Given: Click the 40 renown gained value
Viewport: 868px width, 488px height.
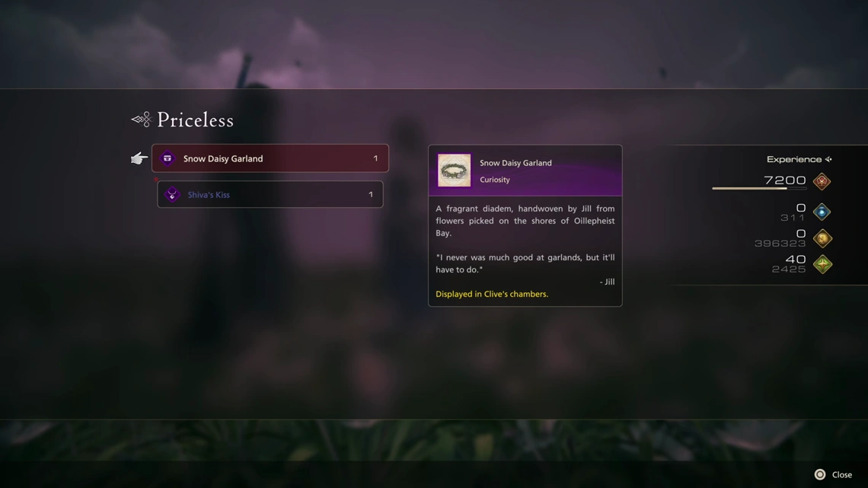Looking at the screenshot, I should pyautogui.click(x=796, y=259).
